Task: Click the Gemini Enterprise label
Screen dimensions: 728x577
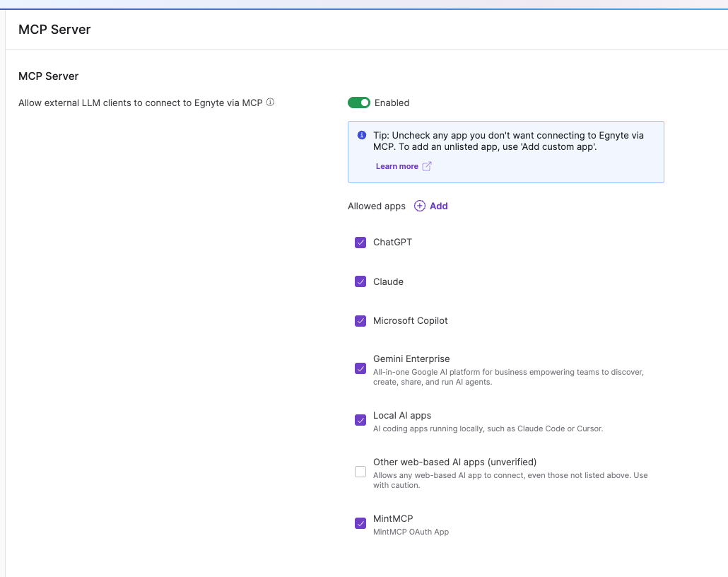Action: coord(411,359)
